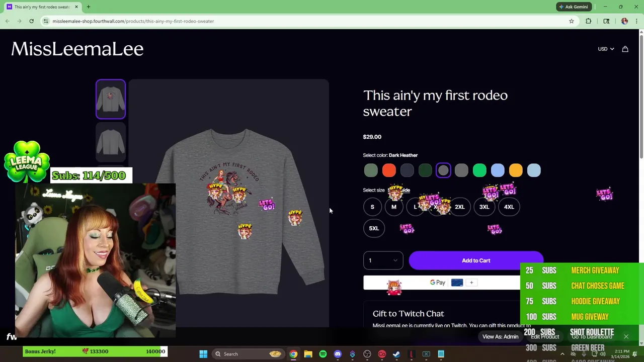Select size 3XL
This screenshot has width=644, height=362.
(x=484, y=207)
